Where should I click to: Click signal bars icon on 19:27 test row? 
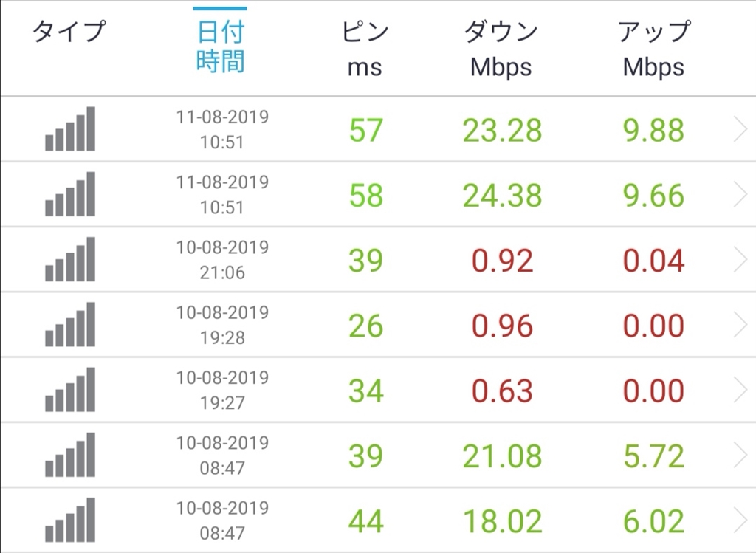[x=70, y=390]
